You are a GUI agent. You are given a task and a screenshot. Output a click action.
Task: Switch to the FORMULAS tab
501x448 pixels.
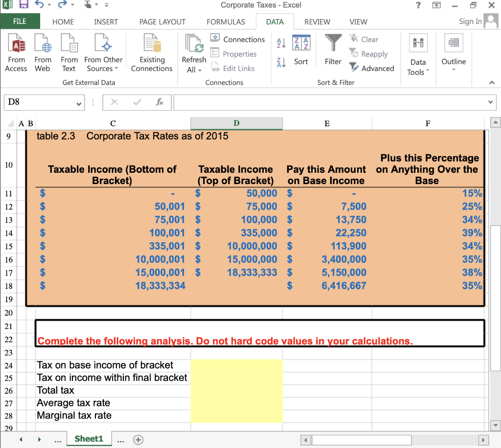click(226, 22)
